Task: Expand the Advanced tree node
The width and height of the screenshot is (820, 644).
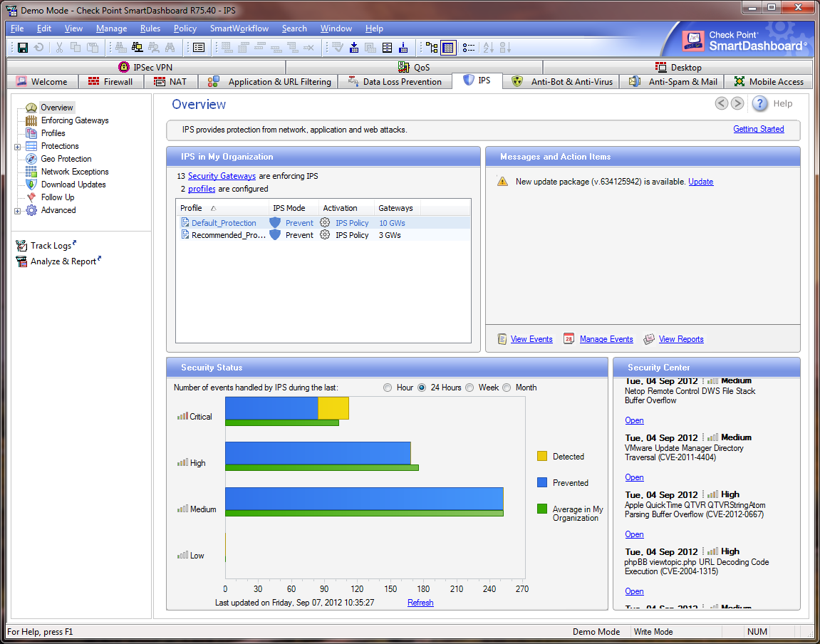Action: (18, 211)
